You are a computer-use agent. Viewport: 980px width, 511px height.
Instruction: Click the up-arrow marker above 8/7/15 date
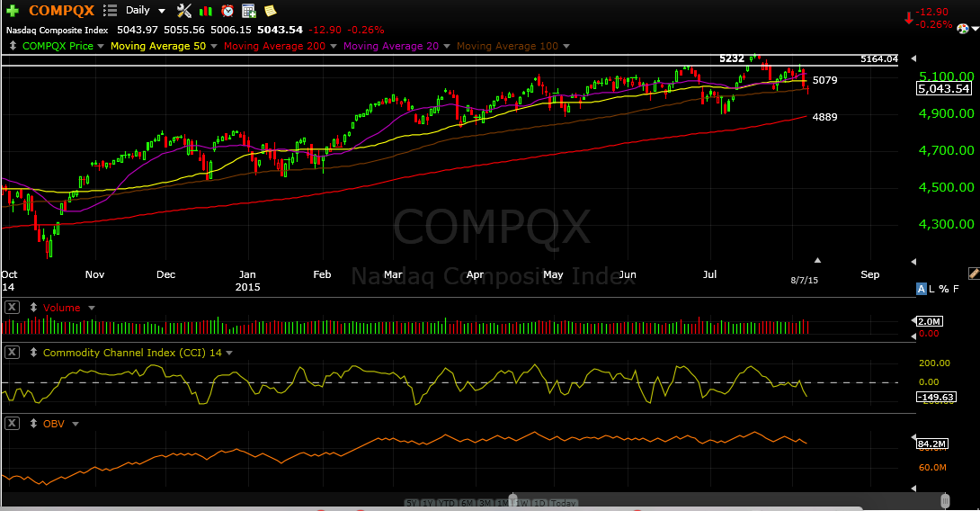click(x=817, y=260)
